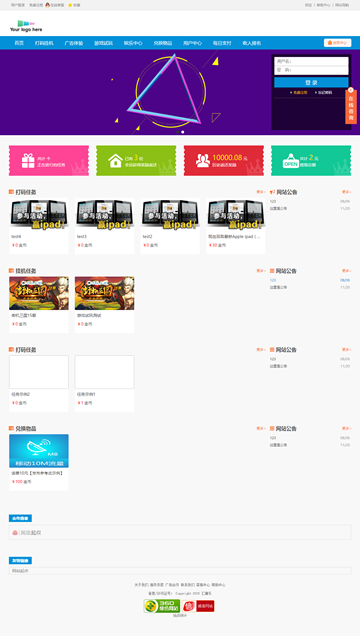
Task: Open the 首页 home nav item
Action: tap(19, 43)
